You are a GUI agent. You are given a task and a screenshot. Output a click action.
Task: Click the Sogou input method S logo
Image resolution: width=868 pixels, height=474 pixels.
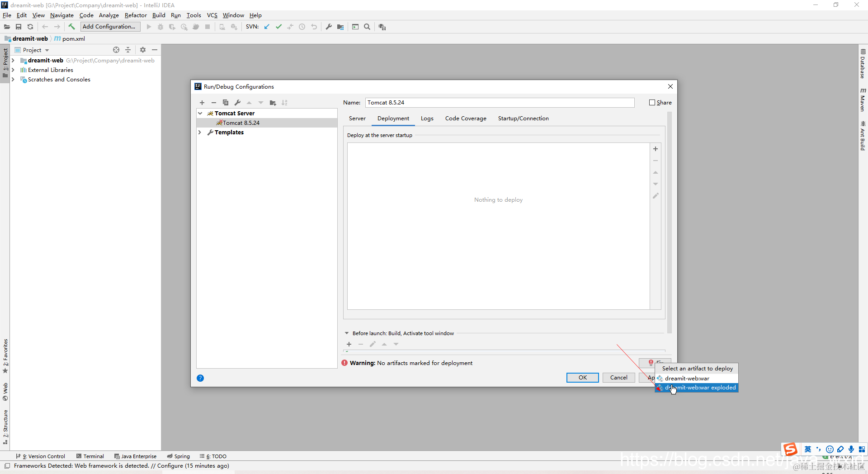tap(790, 449)
